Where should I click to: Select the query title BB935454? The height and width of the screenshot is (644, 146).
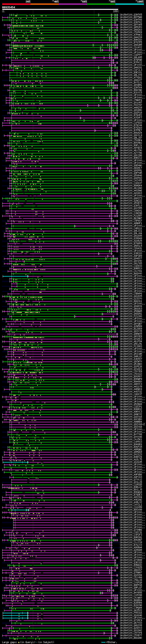(9, 8)
